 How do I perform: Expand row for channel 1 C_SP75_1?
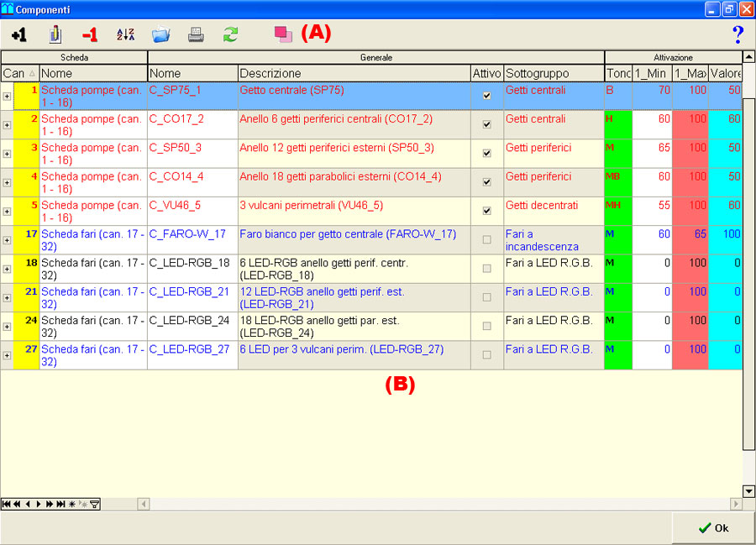pos(7,97)
